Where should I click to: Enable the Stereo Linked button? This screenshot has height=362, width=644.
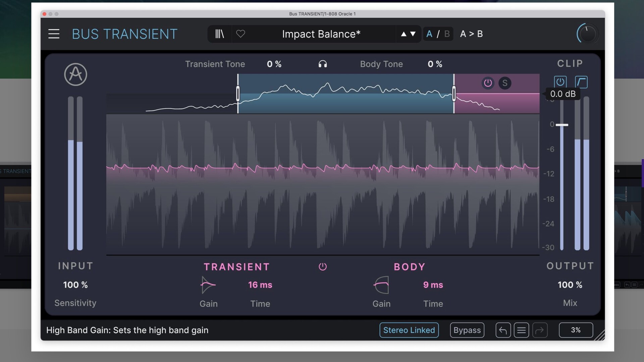(x=409, y=330)
